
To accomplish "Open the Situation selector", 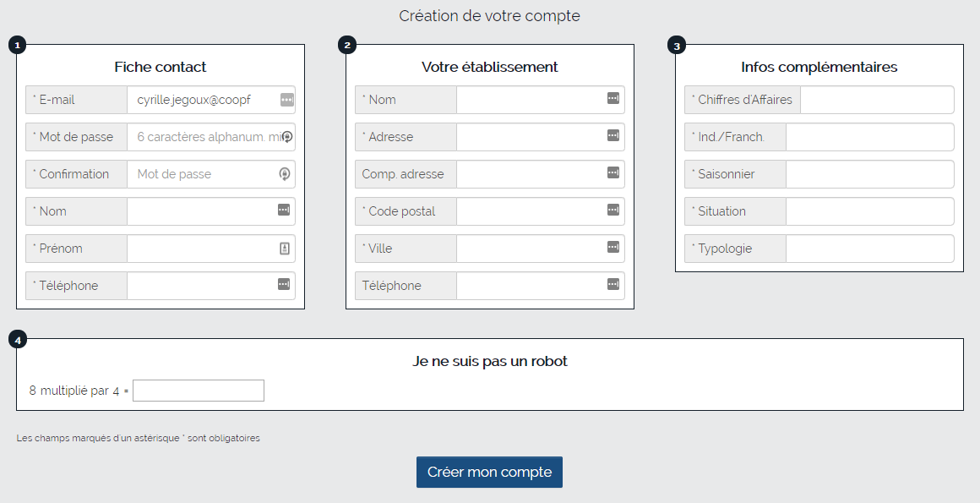I will point(870,211).
